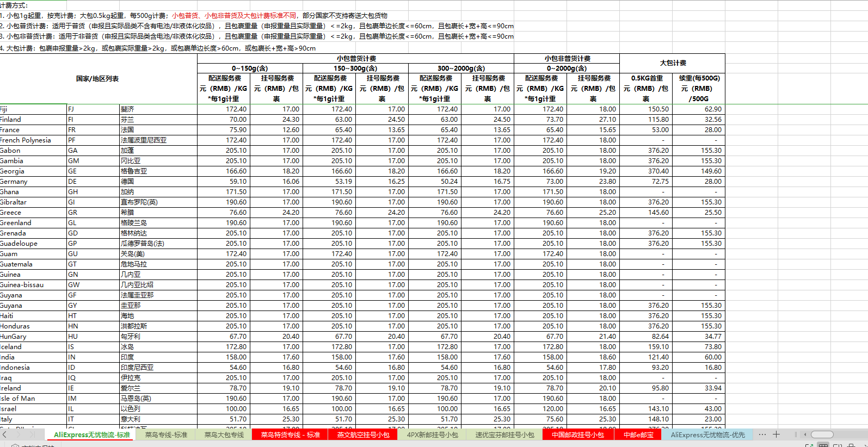The width and height of the screenshot is (868, 447).
Task: Open the red 菜鸟特货专线 - 标准 tab
Action: (x=290, y=434)
